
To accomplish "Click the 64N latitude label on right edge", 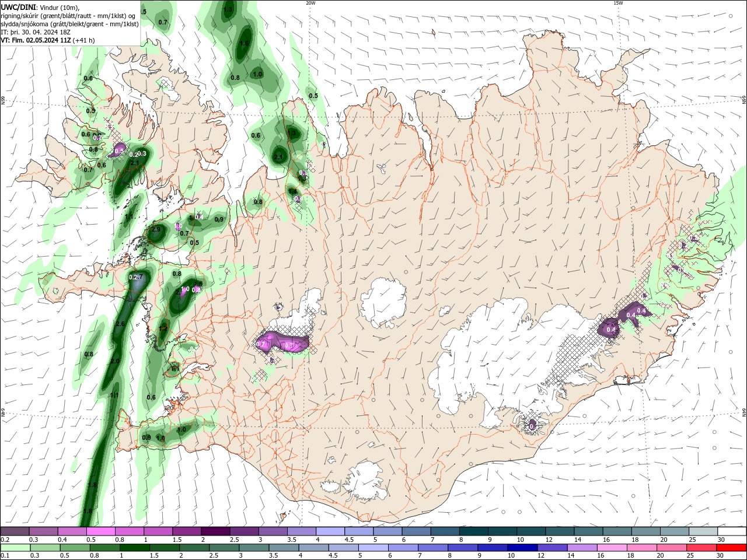I will tap(744, 412).
